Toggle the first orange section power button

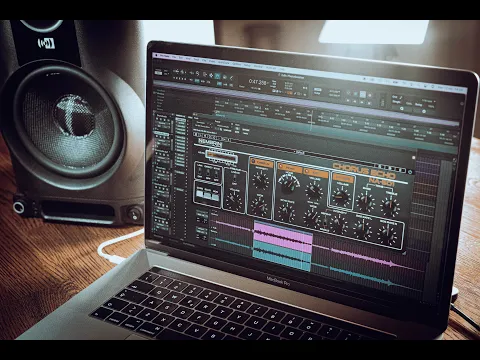click(x=253, y=162)
